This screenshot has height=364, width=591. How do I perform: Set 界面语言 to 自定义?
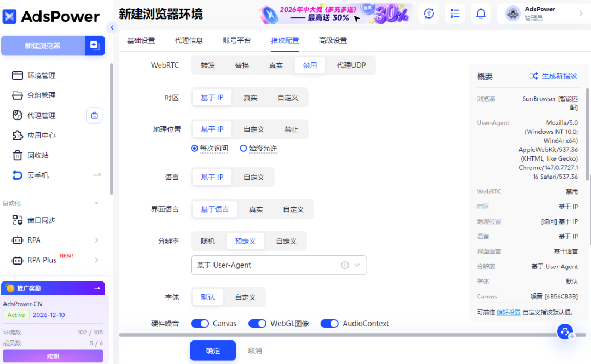293,209
